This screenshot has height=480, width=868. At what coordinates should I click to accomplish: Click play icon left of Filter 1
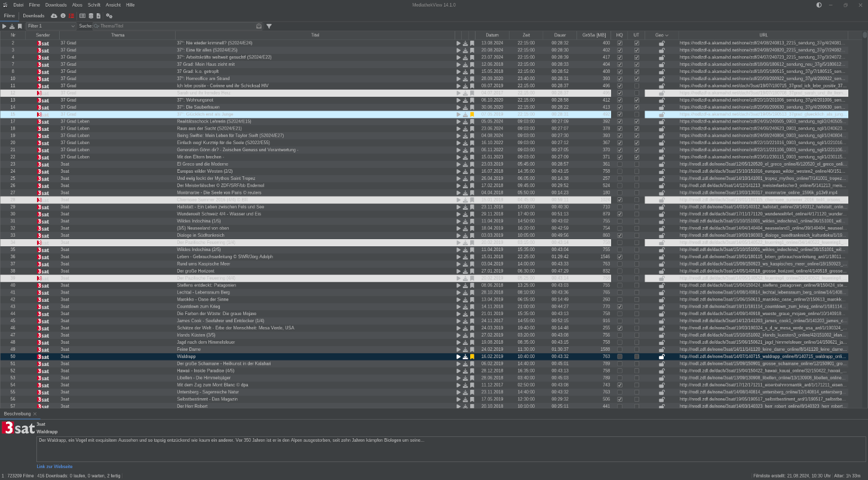[4, 26]
